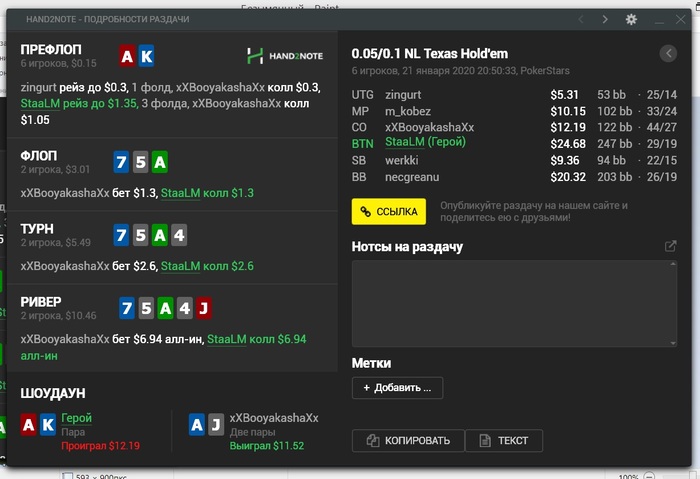Click the 7 card in the river row

coord(127,308)
